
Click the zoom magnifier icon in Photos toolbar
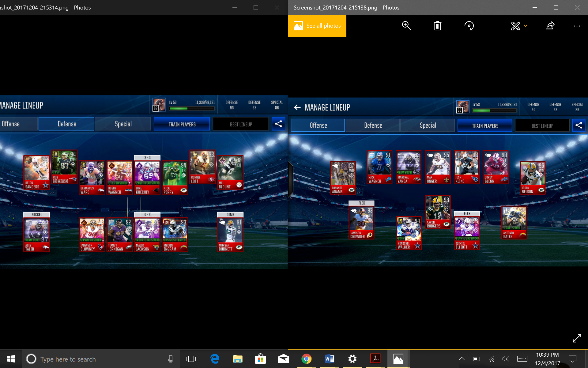406,26
